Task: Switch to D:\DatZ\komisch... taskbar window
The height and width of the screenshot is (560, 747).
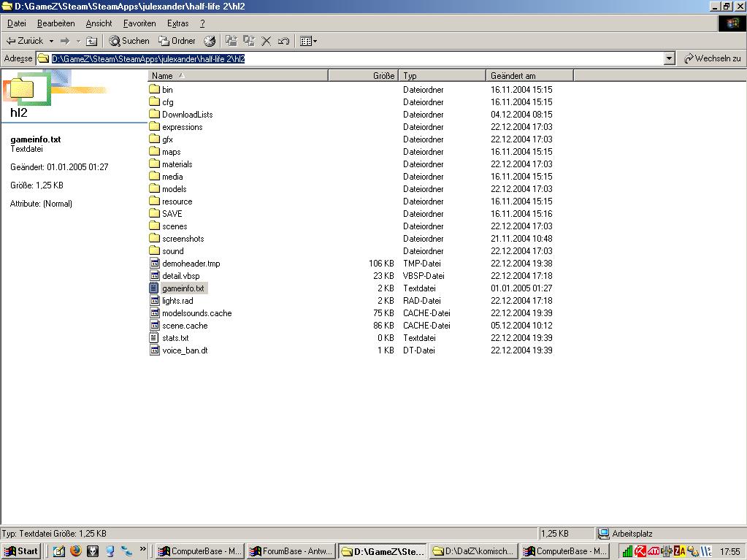Action: coord(474,551)
